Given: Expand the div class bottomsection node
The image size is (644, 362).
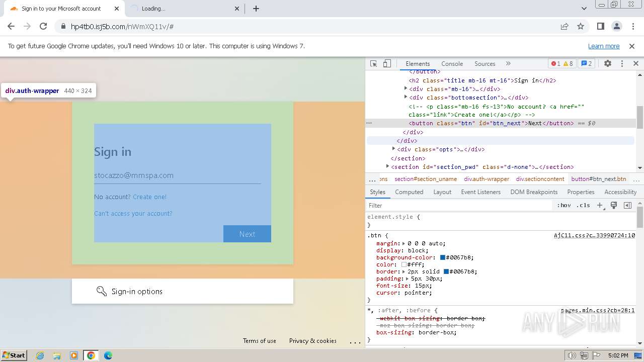Looking at the screenshot, I should 406,98.
